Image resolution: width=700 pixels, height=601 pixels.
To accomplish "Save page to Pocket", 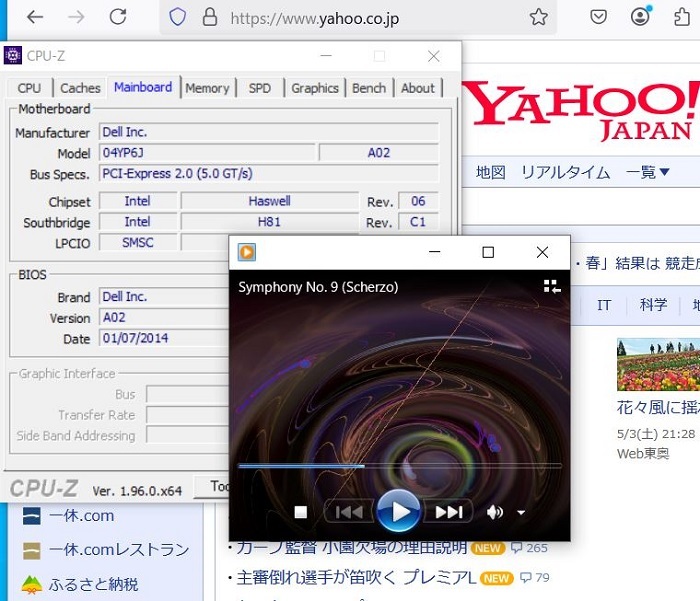I will (598, 17).
